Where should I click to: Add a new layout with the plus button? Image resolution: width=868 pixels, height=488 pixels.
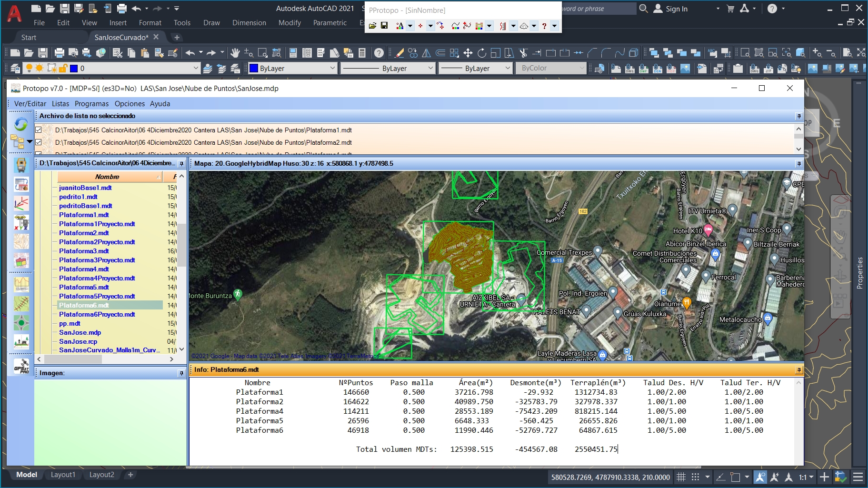pyautogui.click(x=130, y=475)
